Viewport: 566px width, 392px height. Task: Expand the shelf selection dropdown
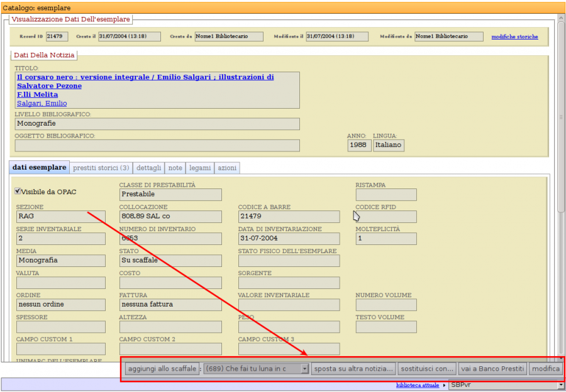[x=305, y=369]
